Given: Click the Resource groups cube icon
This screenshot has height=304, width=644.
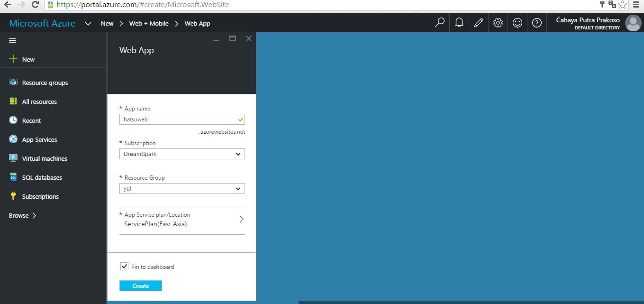Looking at the screenshot, I should click(x=13, y=83).
